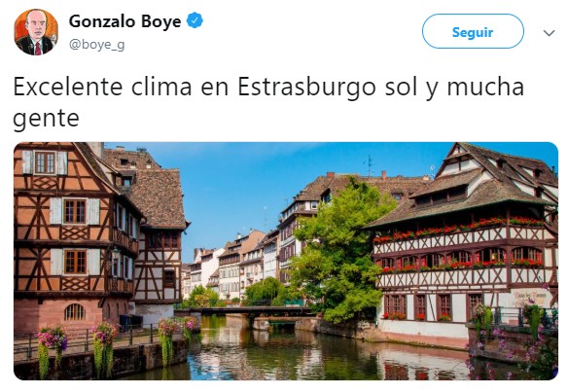Viewport: 567px width, 392px height.
Task: Click the word clima in the tweet
Action: [x=161, y=87]
